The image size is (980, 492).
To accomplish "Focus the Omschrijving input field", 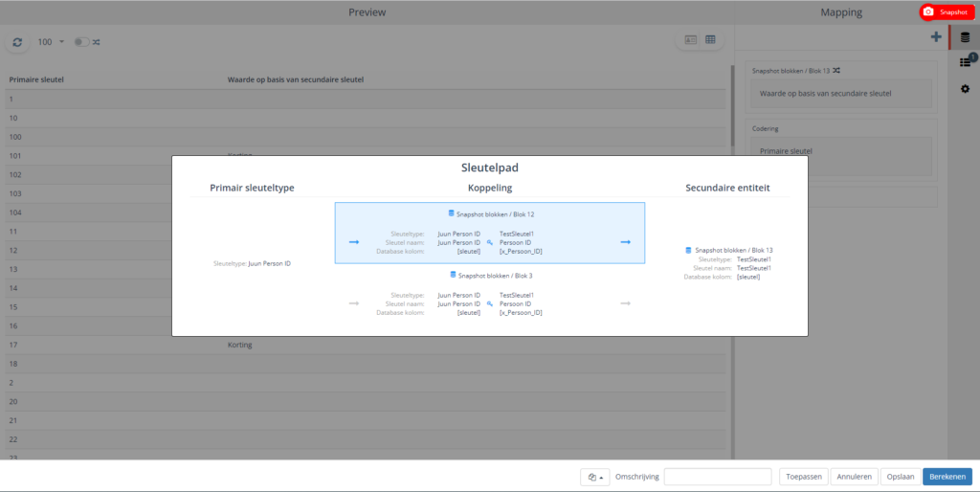I will point(718,477).
